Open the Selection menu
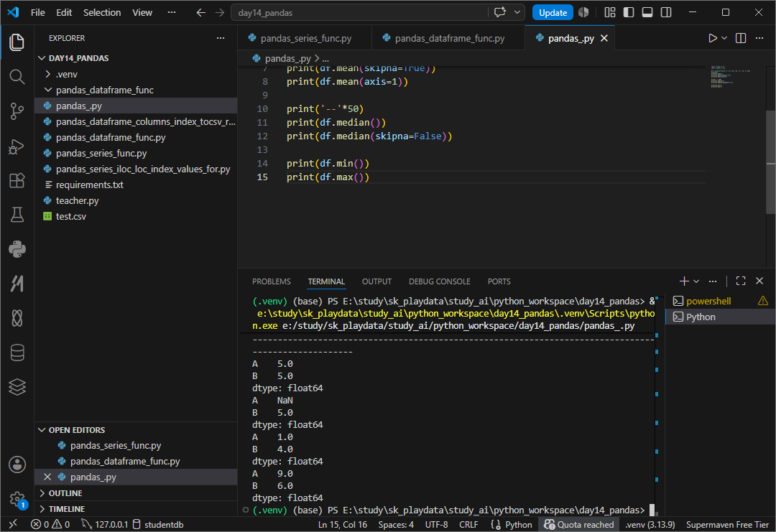The image size is (776, 532). pyautogui.click(x=102, y=12)
